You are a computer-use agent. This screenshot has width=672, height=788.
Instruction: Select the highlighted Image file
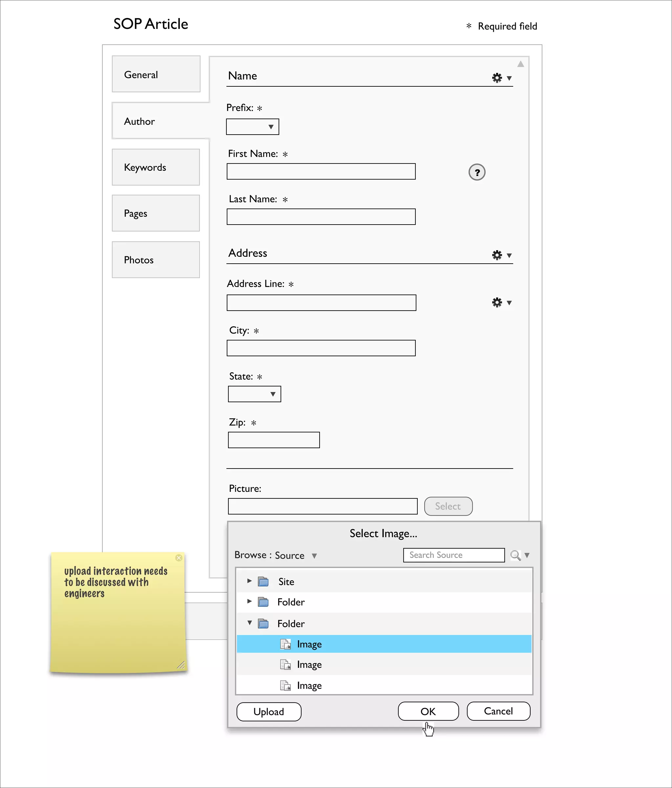[309, 644]
